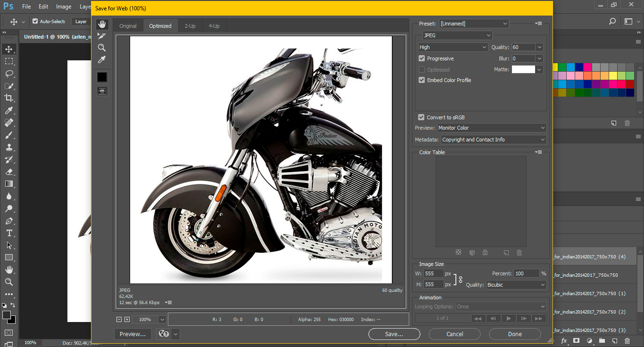Select the Brush tool
644x347 pixels.
(x=9, y=135)
